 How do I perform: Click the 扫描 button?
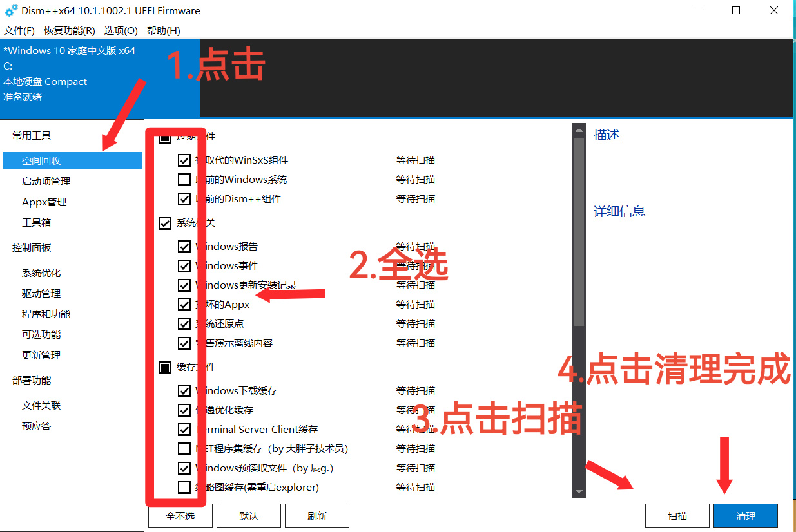click(677, 516)
